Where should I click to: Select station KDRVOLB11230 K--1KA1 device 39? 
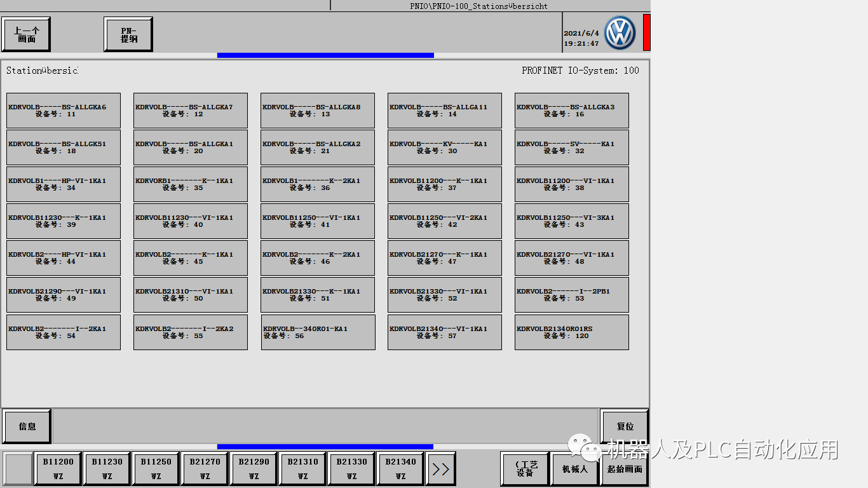point(64,221)
